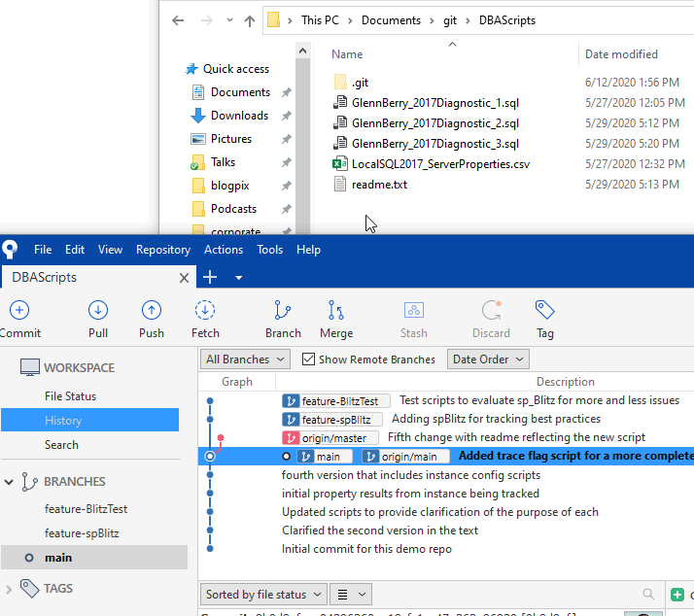
Task: Select History in Workspace
Action: click(89, 420)
